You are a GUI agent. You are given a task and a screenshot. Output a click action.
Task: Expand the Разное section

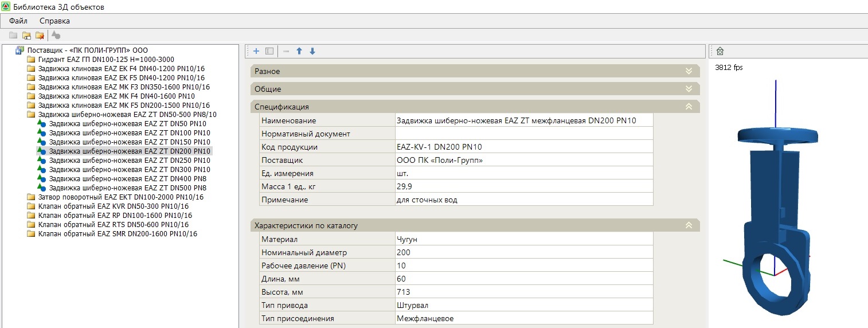[689, 71]
